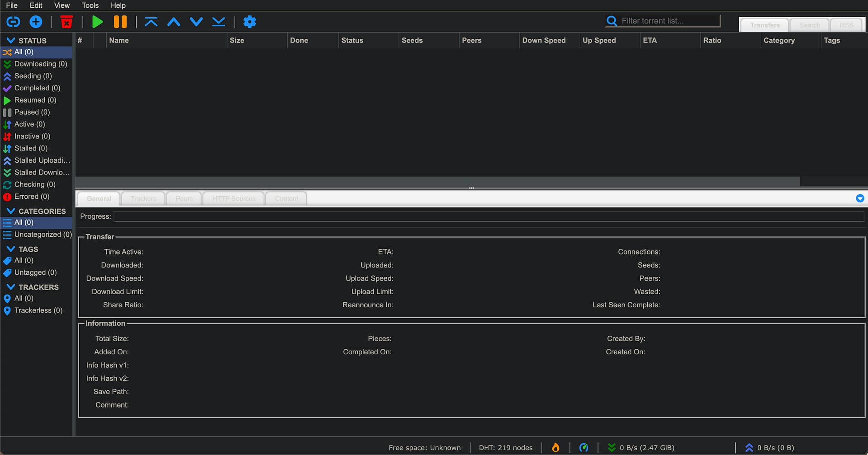868x455 pixels.
Task: Move torrent to bottom of queue
Action: point(218,22)
